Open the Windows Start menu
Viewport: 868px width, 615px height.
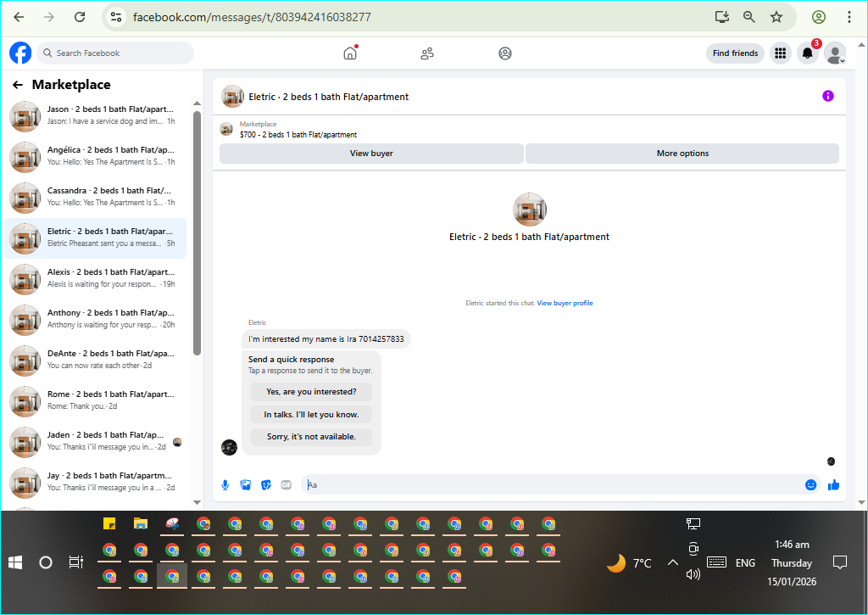tap(15, 563)
